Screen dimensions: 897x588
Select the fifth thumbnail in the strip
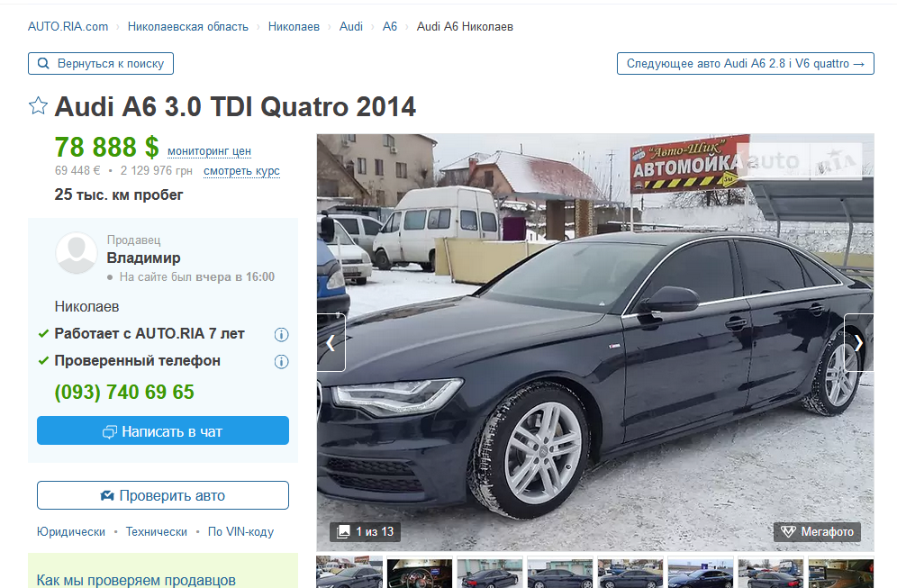(630, 572)
